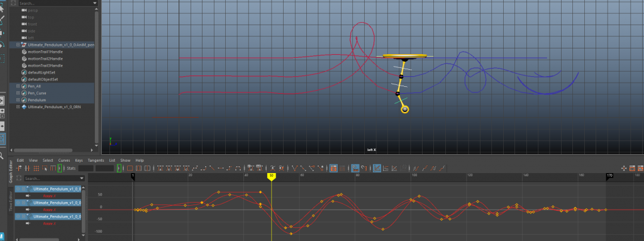This screenshot has width=644, height=241.
Task: Choose the Flat tangents icon
Action: point(221,168)
